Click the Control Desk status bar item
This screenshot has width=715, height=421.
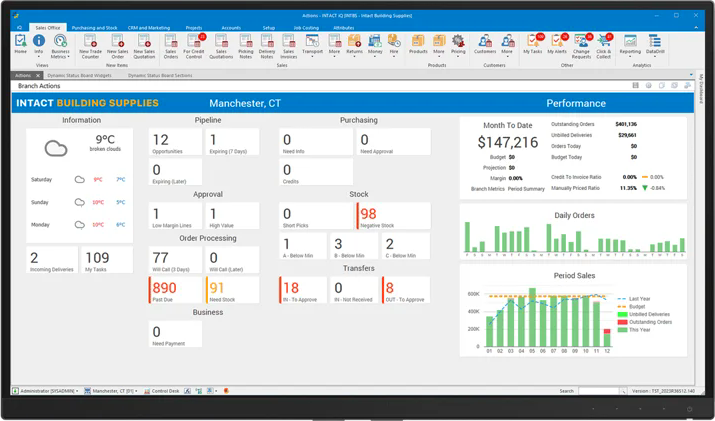tap(162, 391)
